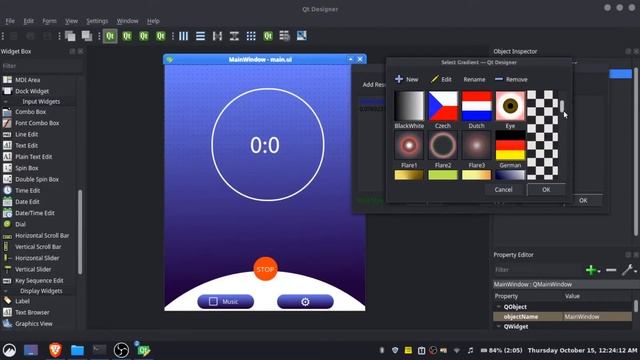Open the Help menu

coord(153,21)
